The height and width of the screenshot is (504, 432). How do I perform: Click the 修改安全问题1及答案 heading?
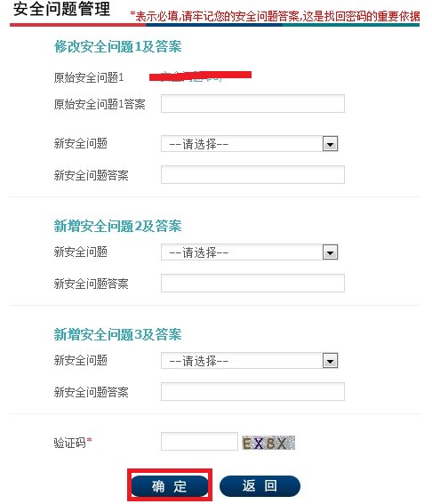pyautogui.click(x=117, y=46)
